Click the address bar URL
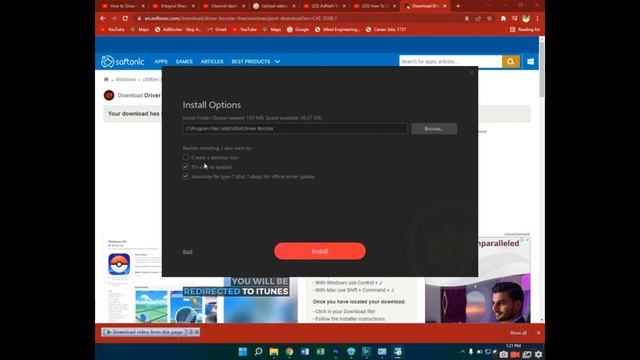640x360 pixels. (241, 18)
